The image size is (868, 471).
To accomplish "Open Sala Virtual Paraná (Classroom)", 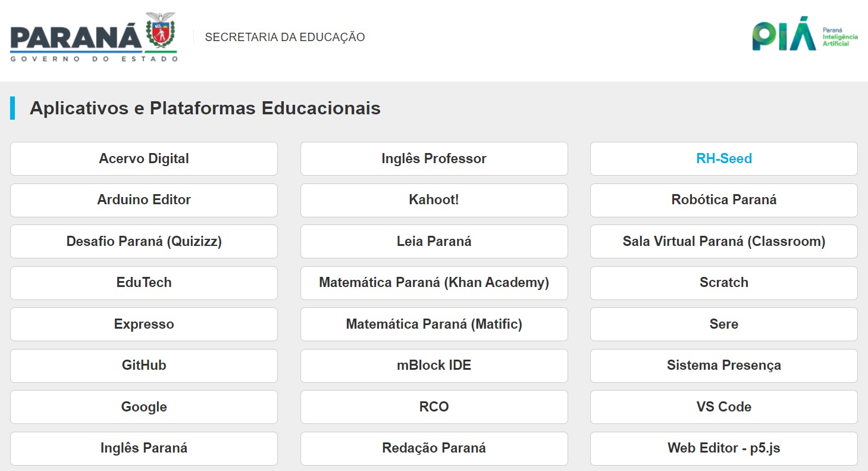I will tap(723, 242).
